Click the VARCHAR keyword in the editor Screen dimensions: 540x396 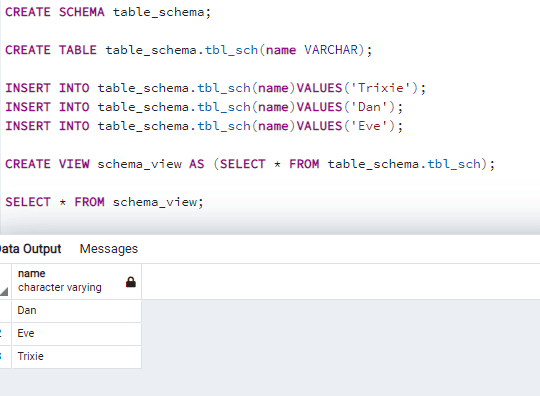pyautogui.click(x=331, y=50)
